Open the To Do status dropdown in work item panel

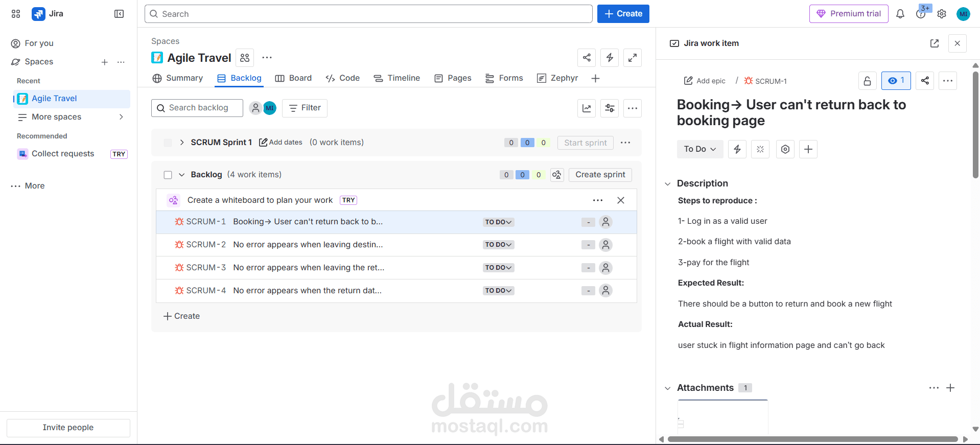pos(700,149)
